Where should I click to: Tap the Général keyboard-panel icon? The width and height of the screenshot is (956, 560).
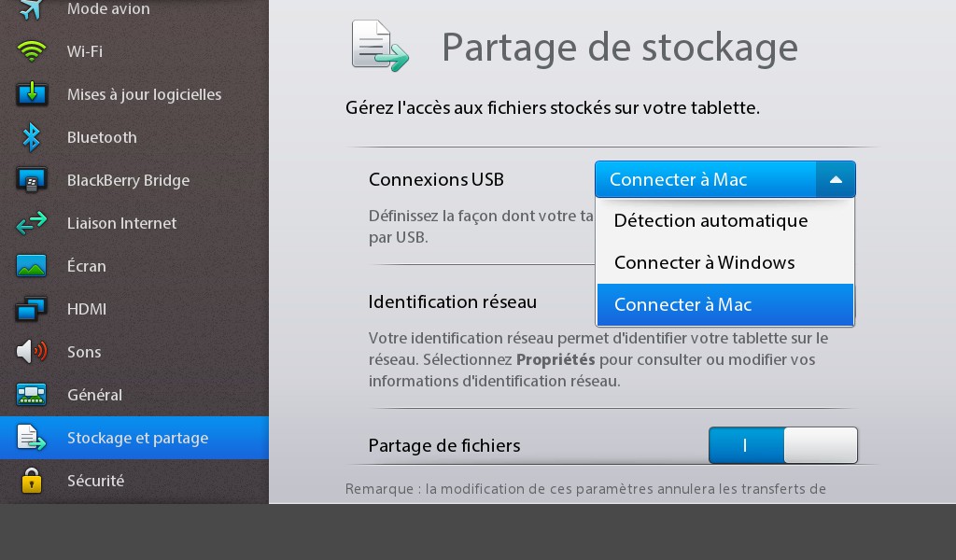click(x=31, y=394)
